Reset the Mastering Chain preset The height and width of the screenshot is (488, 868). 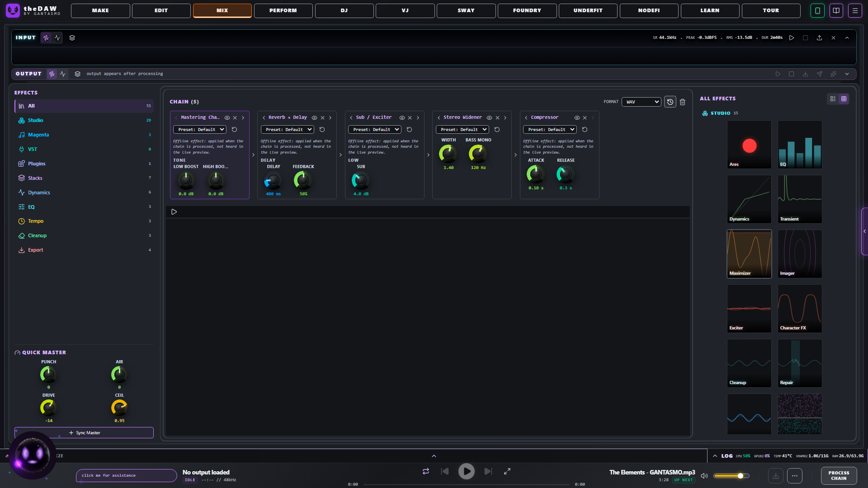pyautogui.click(x=234, y=130)
